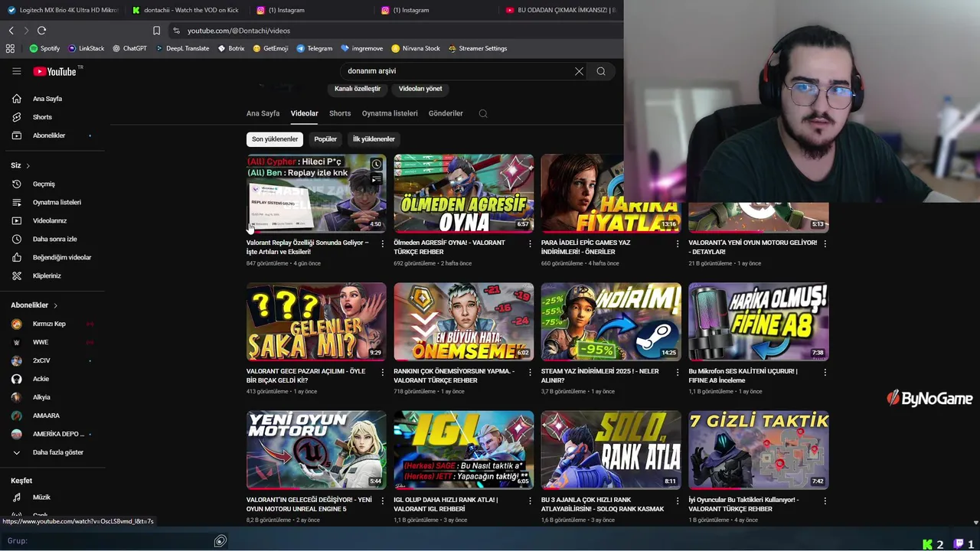Image resolution: width=980 pixels, height=551 pixels.
Task: Click the Grup input field at bottom
Action: pos(115,541)
